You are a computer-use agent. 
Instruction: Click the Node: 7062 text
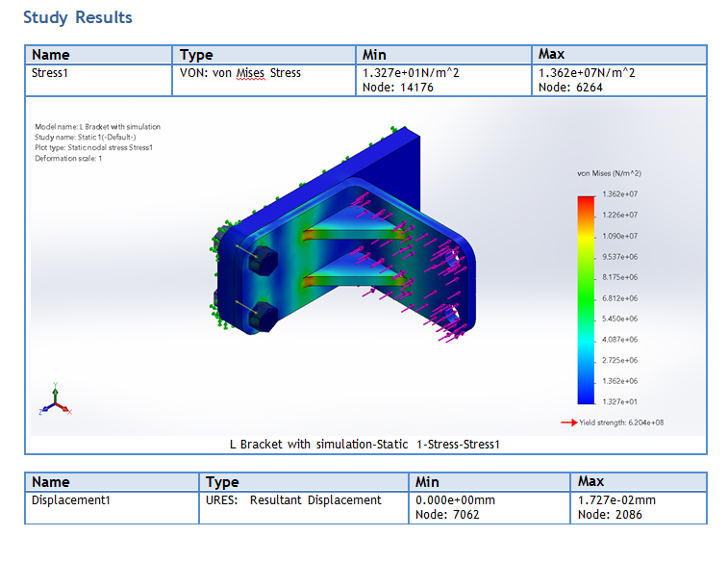pyautogui.click(x=447, y=515)
